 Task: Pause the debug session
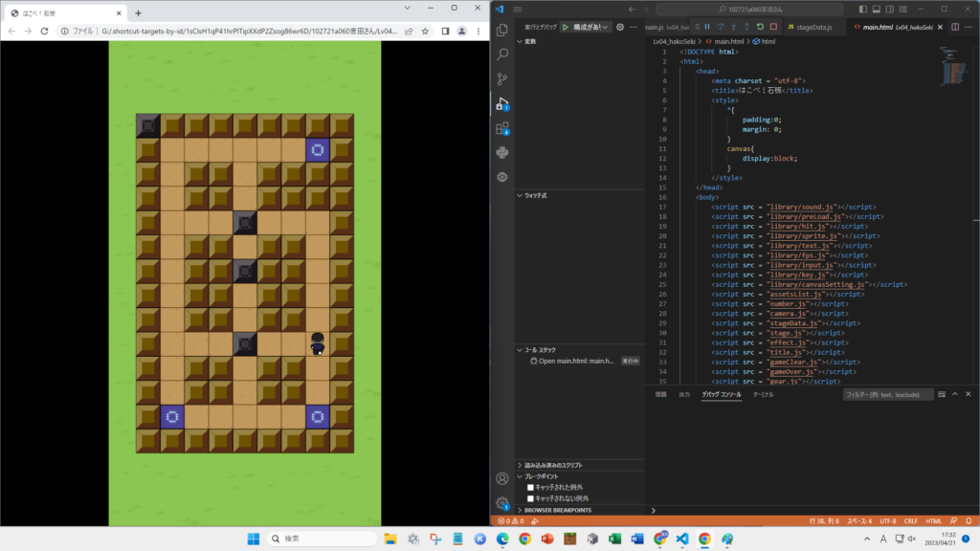click(707, 27)
